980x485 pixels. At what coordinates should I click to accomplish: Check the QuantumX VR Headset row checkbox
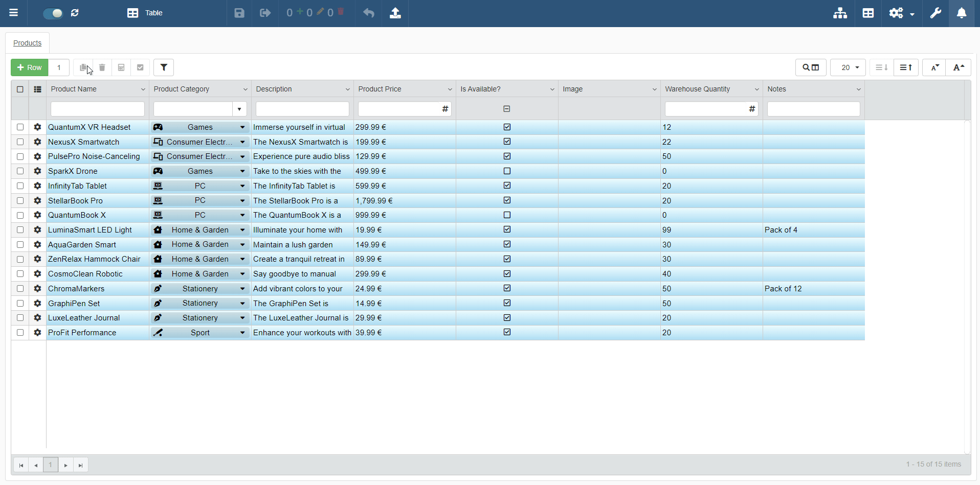[20, 127]
